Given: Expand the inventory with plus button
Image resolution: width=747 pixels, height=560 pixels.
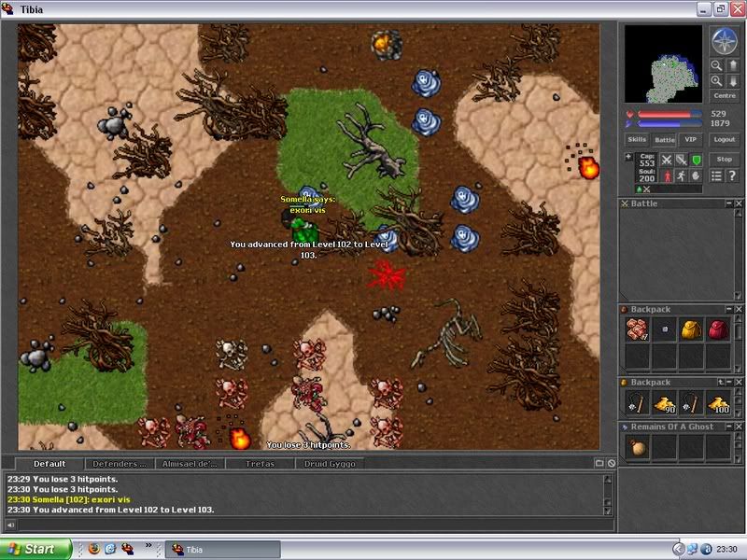Looking at the screenshot, I should (628, 157).
